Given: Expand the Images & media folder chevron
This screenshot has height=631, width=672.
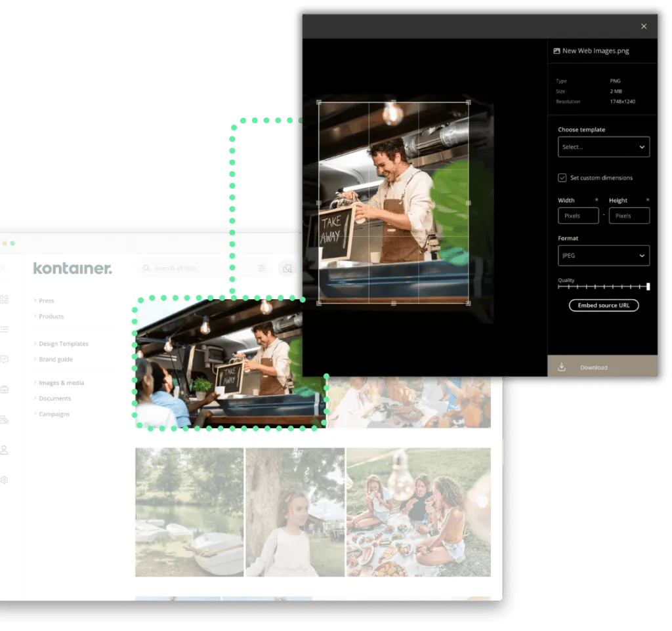Looking at the screenshot, I should (35, 382).
